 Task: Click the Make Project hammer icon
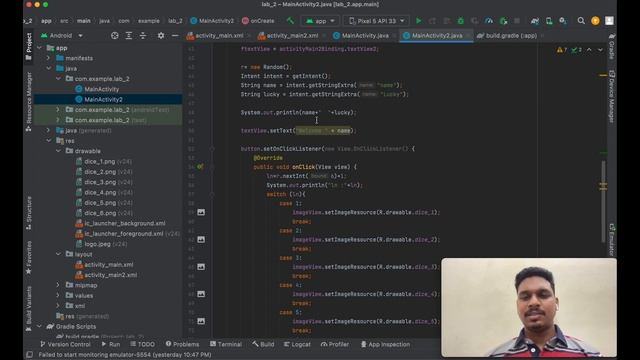pos(290,20)
